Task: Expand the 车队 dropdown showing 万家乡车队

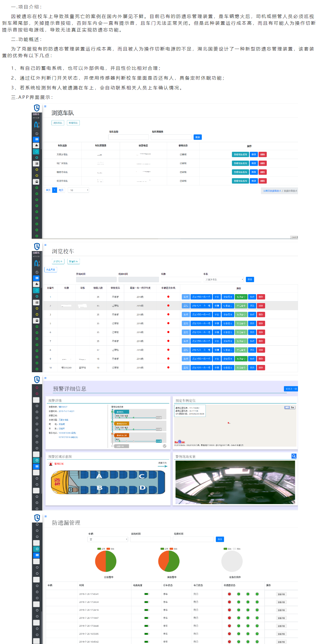Action: (224, 280)
